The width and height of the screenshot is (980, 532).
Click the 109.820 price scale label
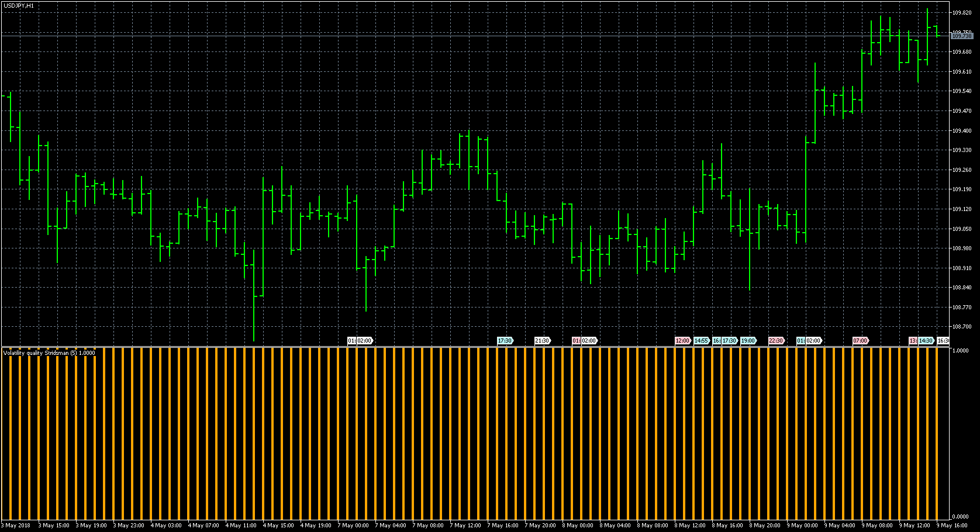pyautogui.click(x=961, y=13)
